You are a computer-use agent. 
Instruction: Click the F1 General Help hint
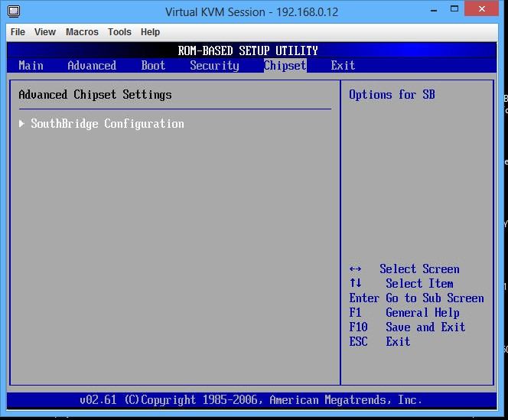point(404,313)
